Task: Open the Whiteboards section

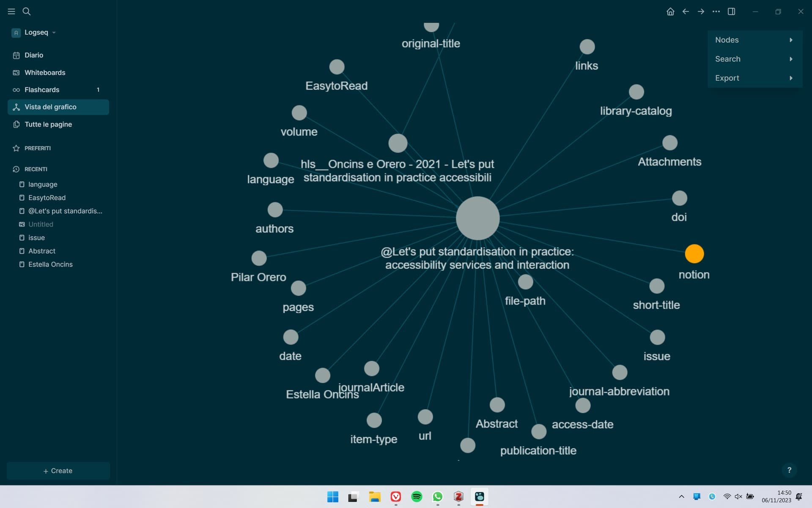Action: coord(44,72)
